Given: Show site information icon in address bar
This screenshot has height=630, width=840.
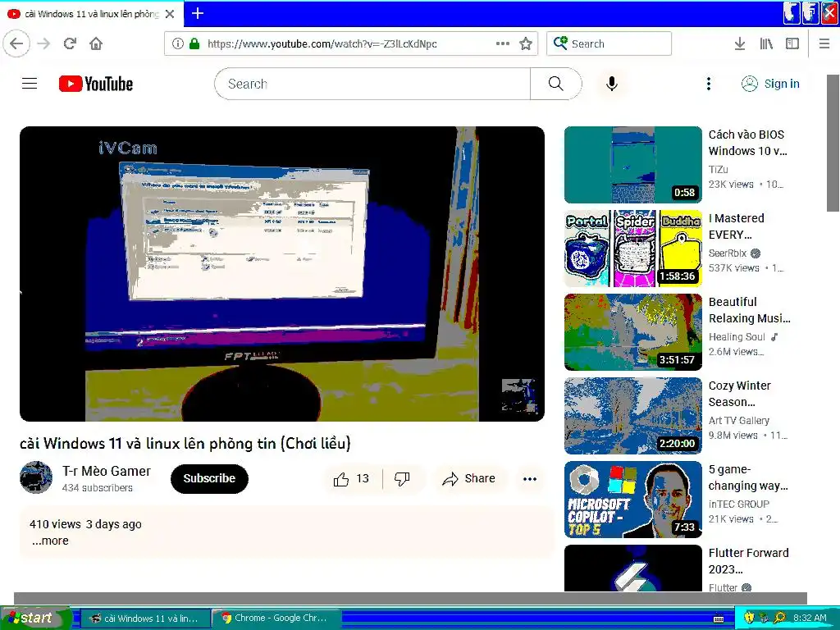Looking at the screenshot, I should (178, 43).
